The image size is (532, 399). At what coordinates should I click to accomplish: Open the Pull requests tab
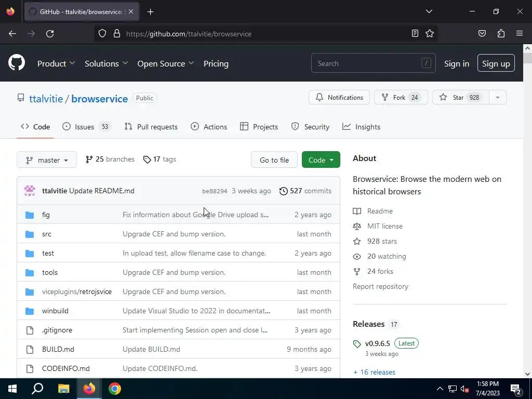(x=151, y=127)
